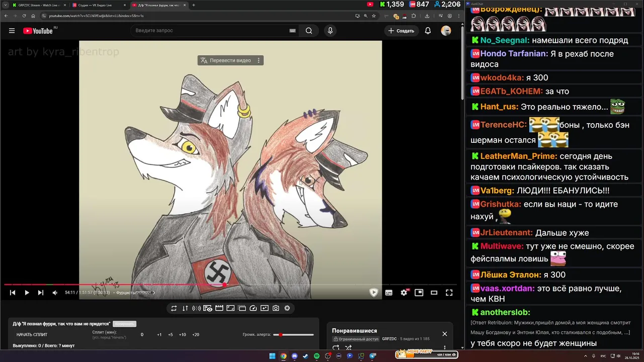This screenshot has height=362, width=644.
Task: Skip to the previous video
Action: (13, 293)
